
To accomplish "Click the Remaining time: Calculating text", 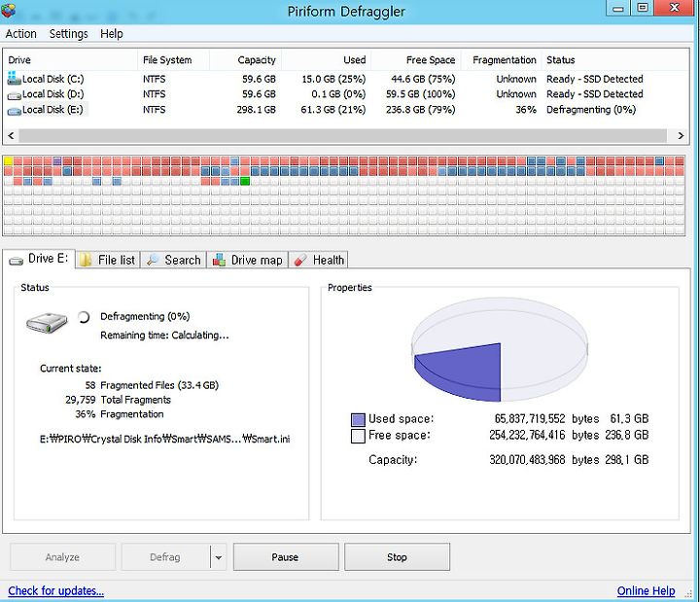I will 164,336.
